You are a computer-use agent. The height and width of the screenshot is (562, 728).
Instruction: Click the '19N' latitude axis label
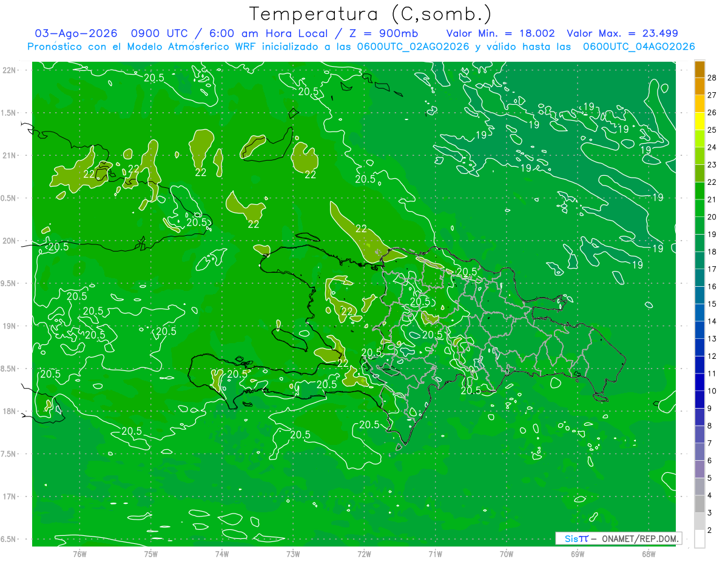click(x=10, y=326)
